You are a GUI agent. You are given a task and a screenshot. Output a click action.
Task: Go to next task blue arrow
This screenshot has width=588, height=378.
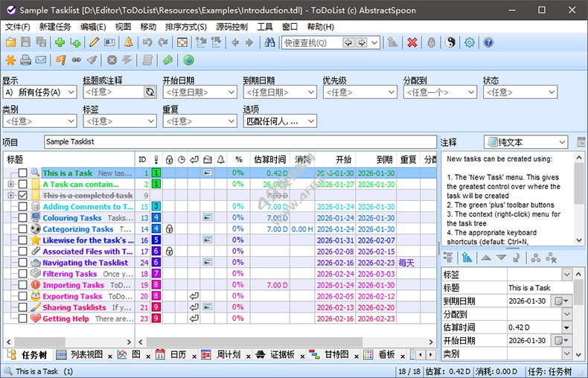[x=249, y=42]
